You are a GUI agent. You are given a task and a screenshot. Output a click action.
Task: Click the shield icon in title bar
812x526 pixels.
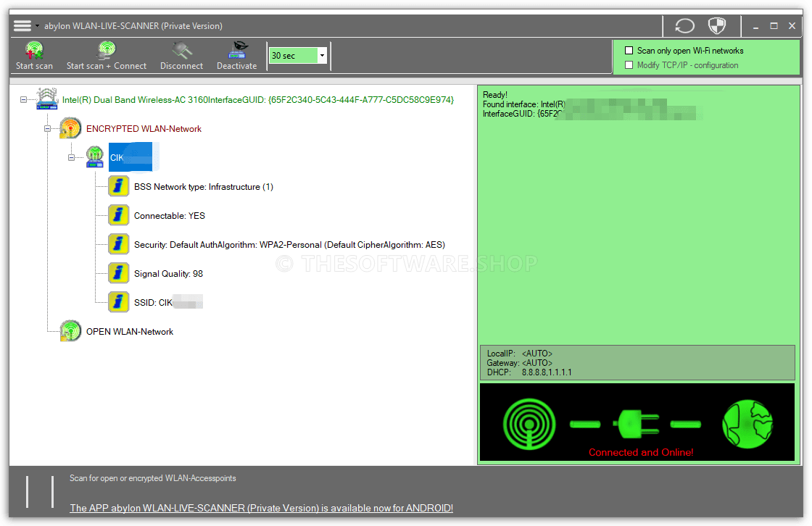(716, 26)
